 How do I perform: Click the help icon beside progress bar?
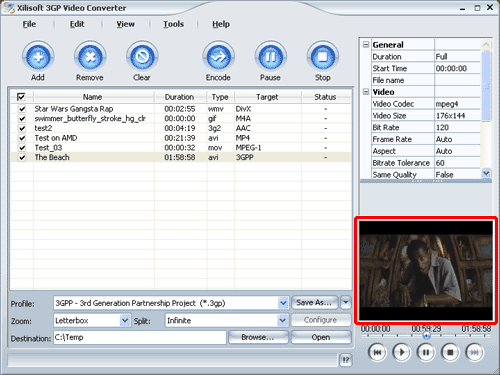point(346,360)
